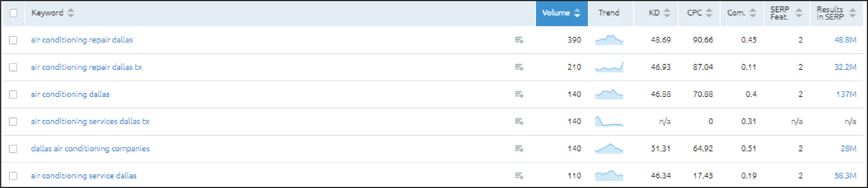Open 'air conditioning repair dallas' keyword link
The width and height of the screenshot is (868, 188).
tap(82, 40)
